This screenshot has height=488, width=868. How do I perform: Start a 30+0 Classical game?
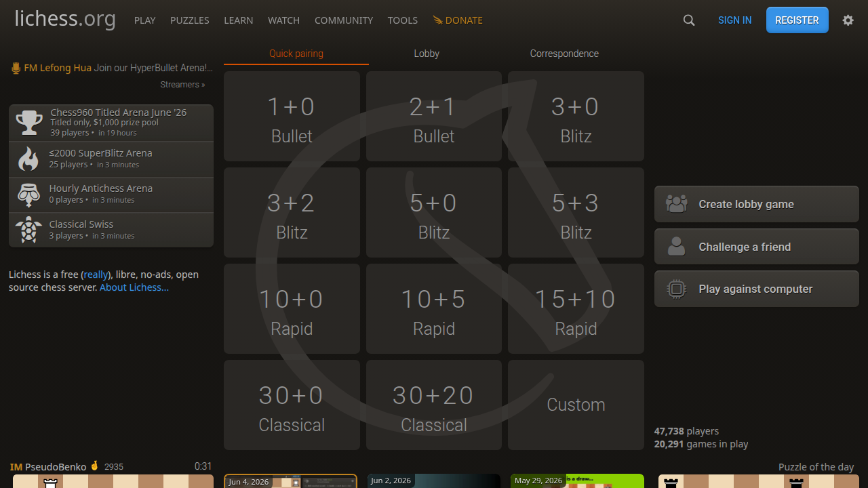292,405
